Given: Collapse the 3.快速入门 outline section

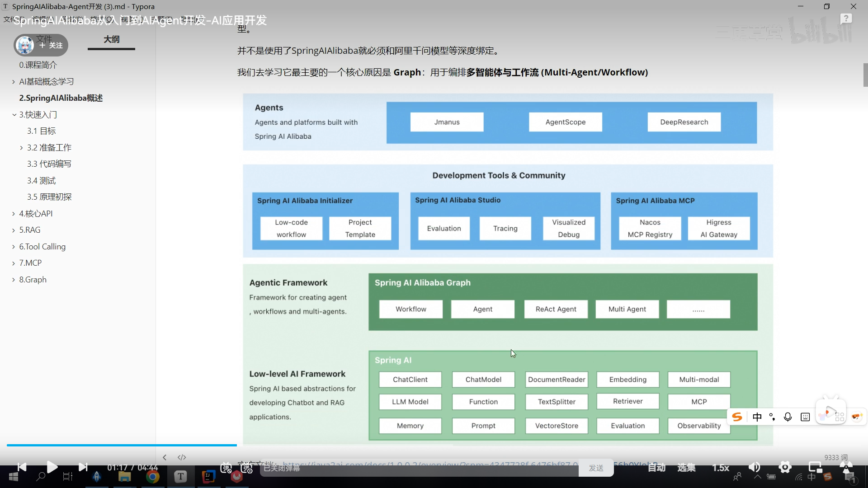Looking at the screenshot, I should 14,115.
